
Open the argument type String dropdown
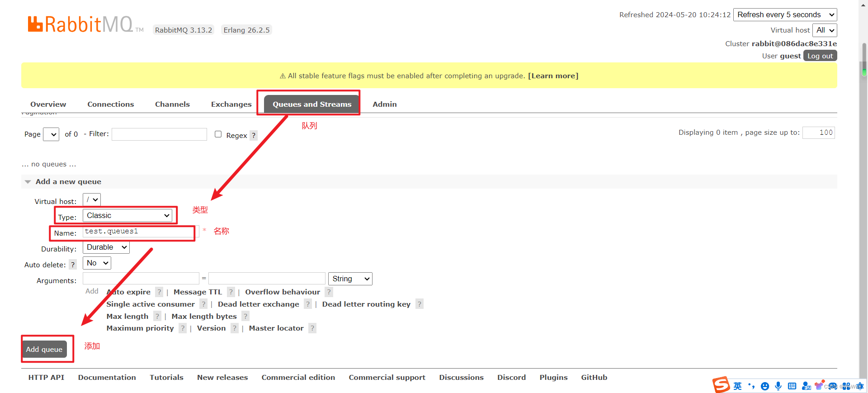point(350,279)
